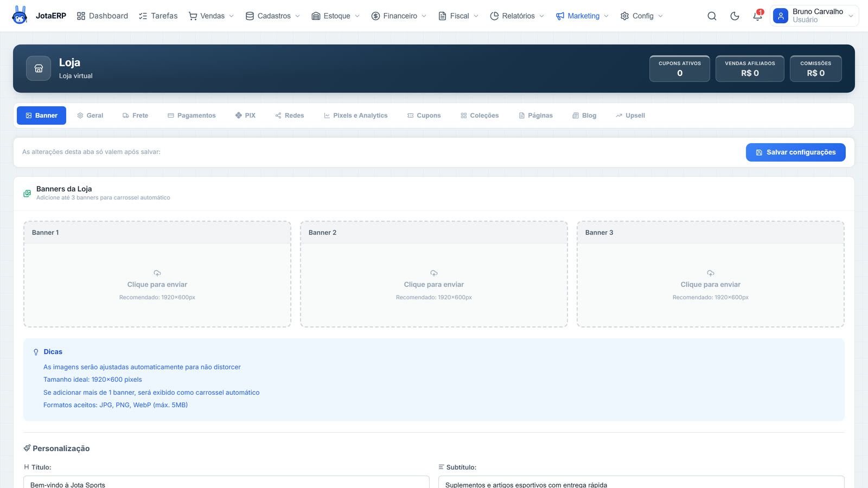
Task: Click Banner 1 'Clique para enviar' text
Action: tap(157, 285)
